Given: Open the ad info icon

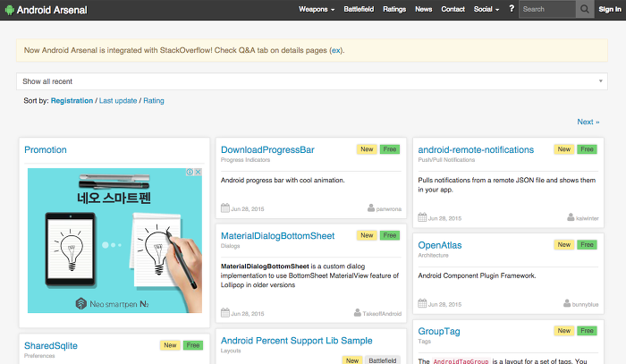Looking at the screenshot, I should 190,172.
